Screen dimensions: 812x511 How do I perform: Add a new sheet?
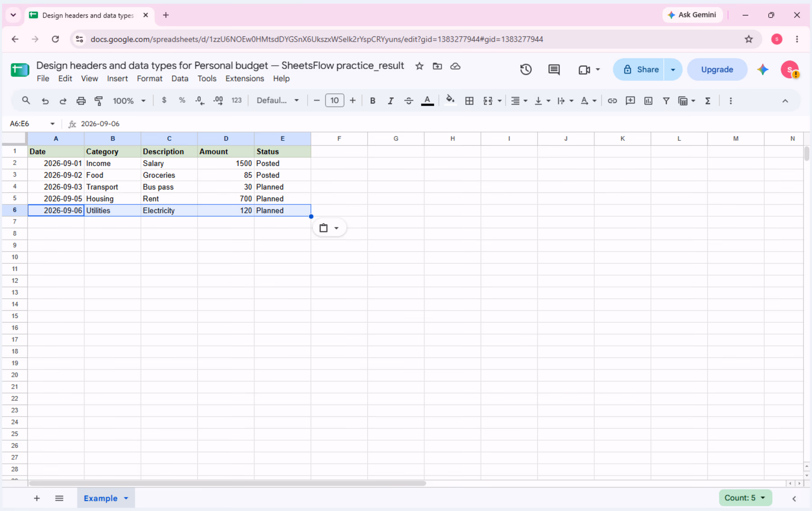(x=37, y=498)
